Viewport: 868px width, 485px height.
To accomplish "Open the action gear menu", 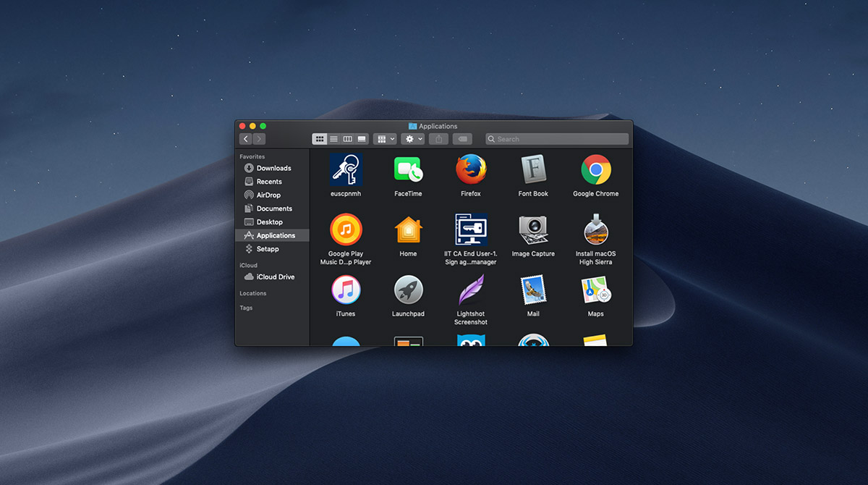I will coord(412,138).
